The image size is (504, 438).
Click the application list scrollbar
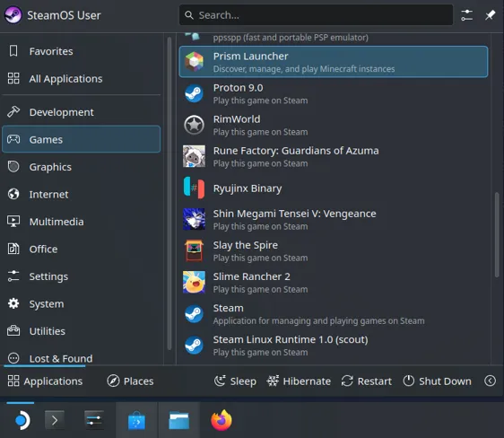(497, 235)
